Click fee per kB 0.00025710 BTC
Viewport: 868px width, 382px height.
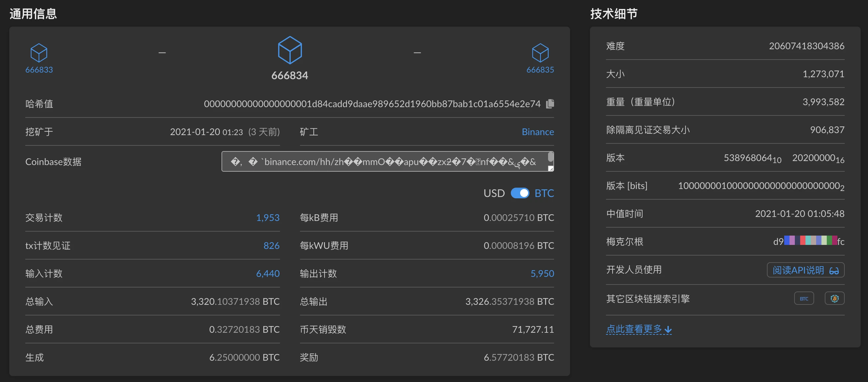(x=518, y=218)
